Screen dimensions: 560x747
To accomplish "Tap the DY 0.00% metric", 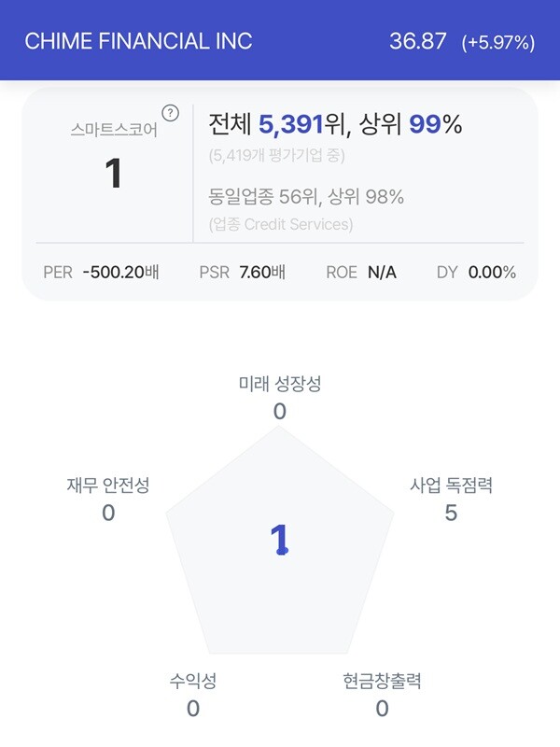I will [476, 272].
